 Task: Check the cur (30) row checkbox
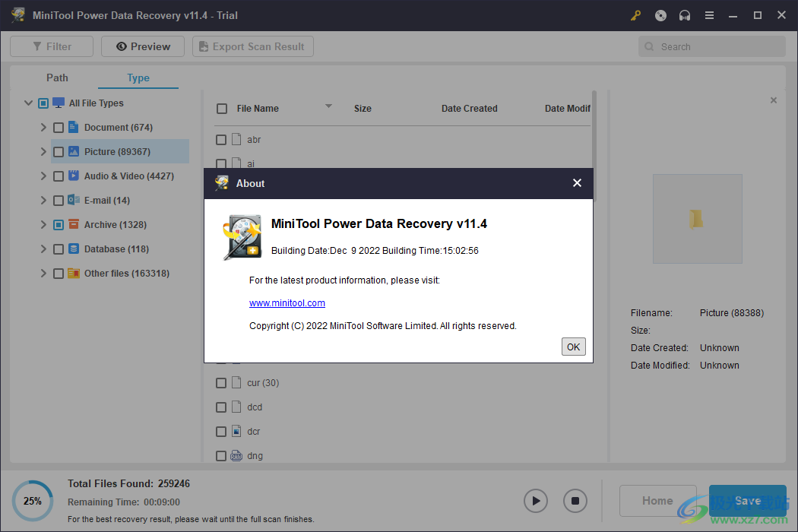tap(221, 383)
